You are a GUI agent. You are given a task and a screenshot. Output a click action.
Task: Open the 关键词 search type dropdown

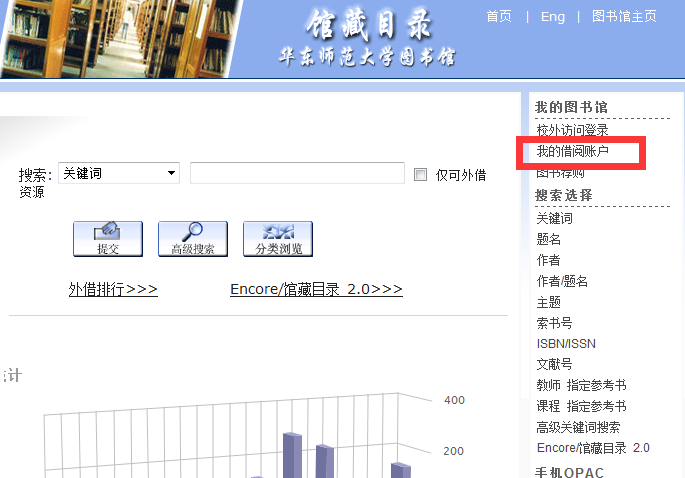click(118, 173)
